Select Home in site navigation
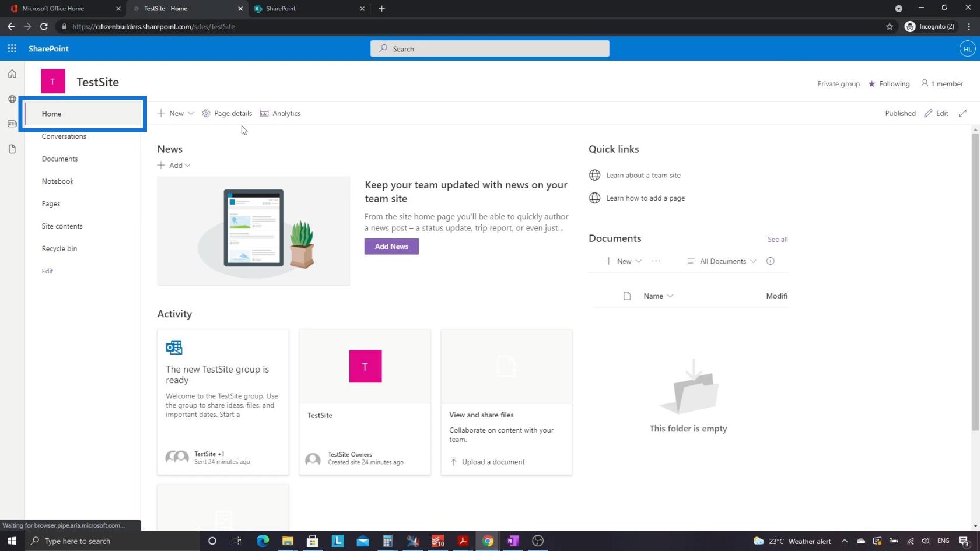This screenshot has height=551, width=980. coord(82,114)
